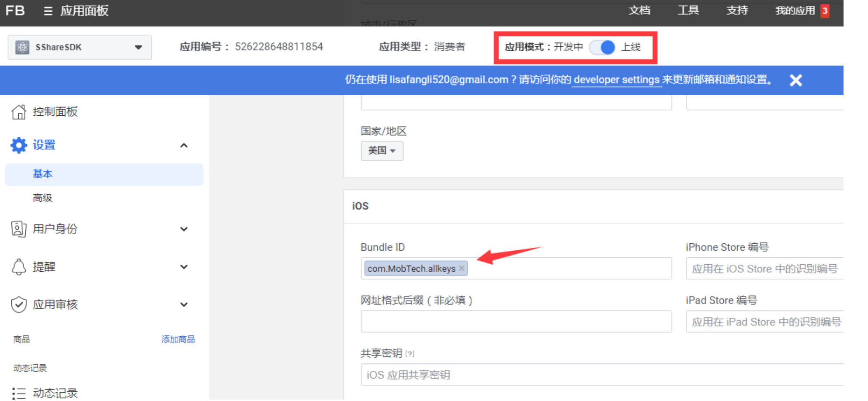Screen dimensions: 868x401
Task: Select the 提醒 bell icon
Action: click(19, 266)
